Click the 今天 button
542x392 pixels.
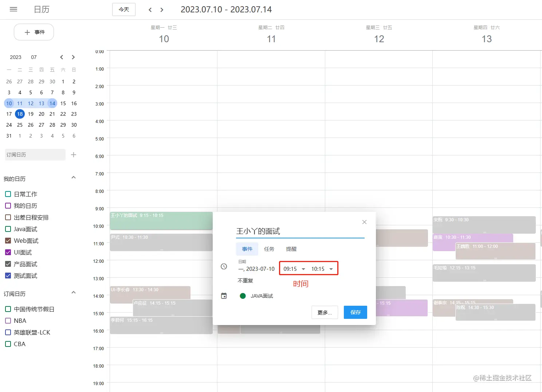tap(124, 9)
